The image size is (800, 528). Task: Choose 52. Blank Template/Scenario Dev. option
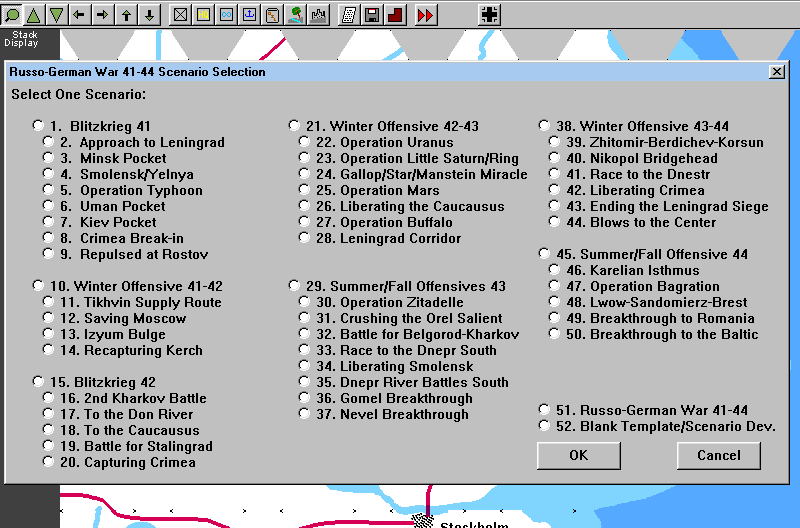(544, 426)
